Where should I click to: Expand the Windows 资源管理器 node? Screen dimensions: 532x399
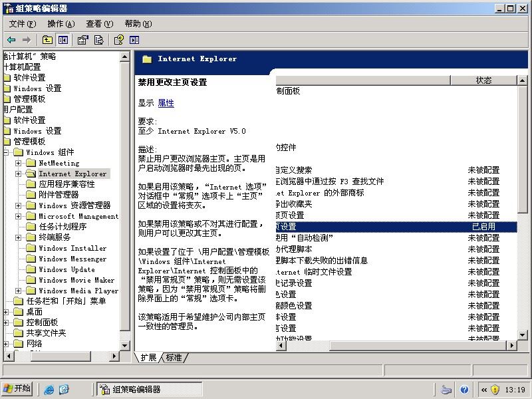(x=19, y=205)
